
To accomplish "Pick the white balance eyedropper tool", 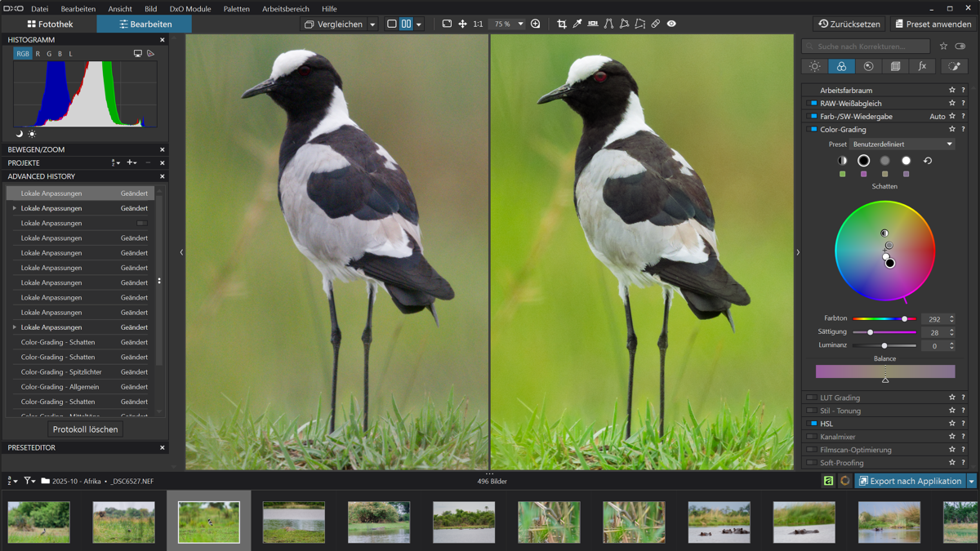I will point(577,24).
